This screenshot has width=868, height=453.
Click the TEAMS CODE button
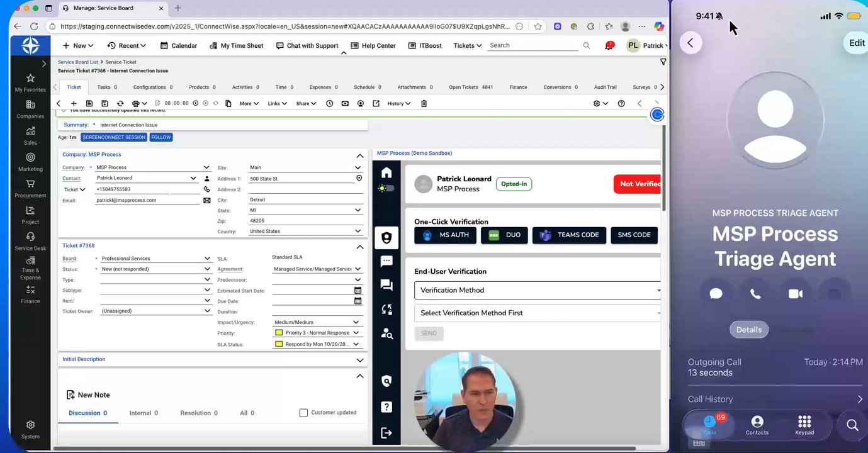[569, 235]
